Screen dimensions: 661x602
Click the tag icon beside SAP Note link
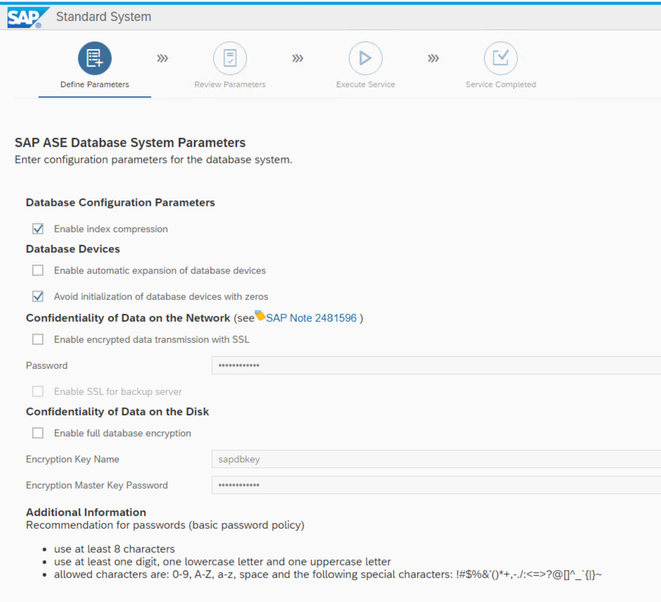[260, 315]
